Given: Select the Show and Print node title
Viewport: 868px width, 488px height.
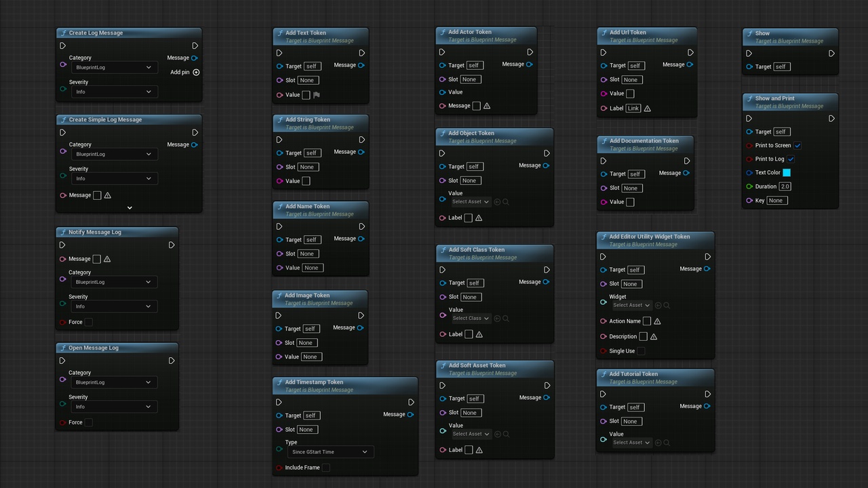Looking at the screenshot, I should [775, 98].
